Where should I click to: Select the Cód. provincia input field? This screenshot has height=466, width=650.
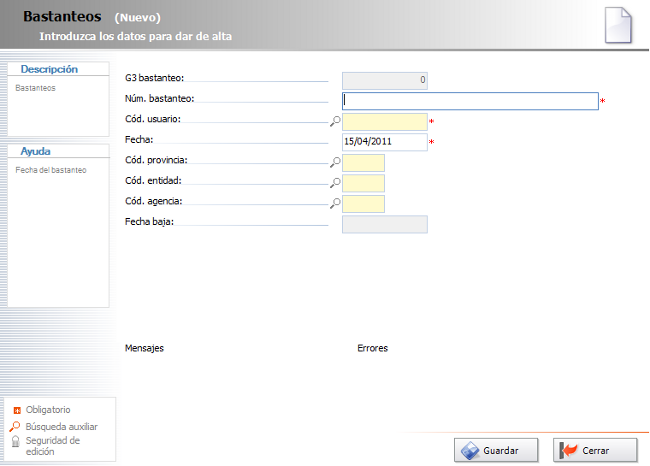point(364,163)
